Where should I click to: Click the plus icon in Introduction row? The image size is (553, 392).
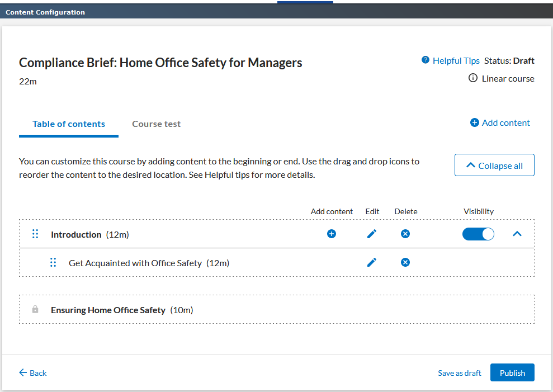pos(332,234)
